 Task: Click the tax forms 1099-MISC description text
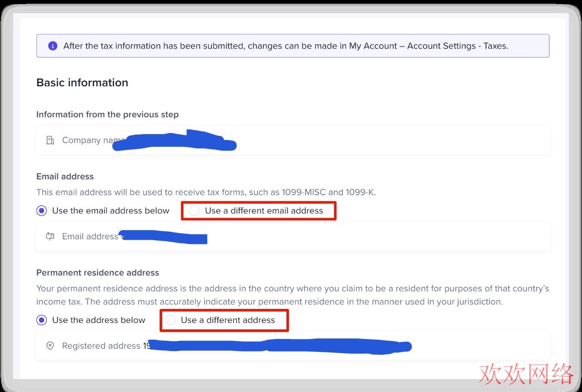[206, 192]
